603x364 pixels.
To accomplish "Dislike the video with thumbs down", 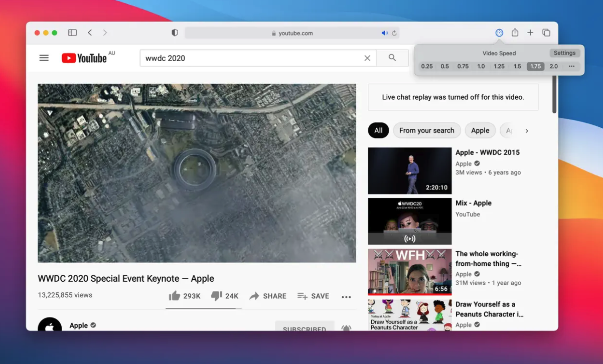I will (x=216, y=296).
